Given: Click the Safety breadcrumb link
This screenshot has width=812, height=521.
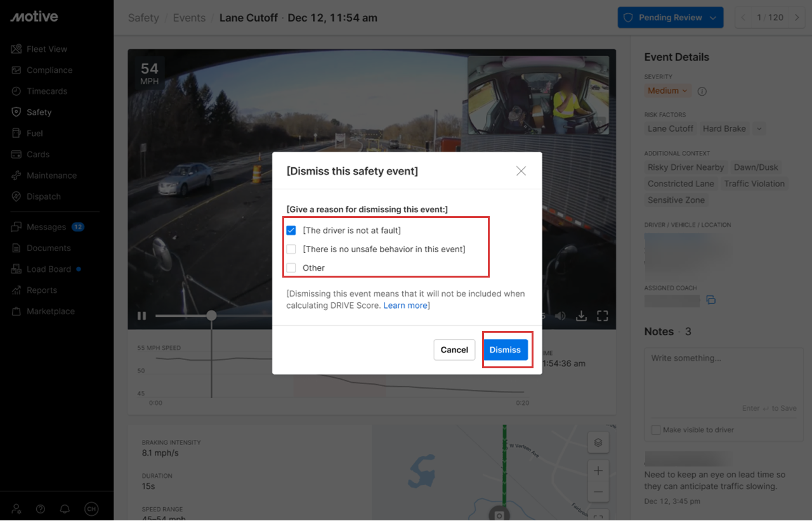Looking at the screenshot, I should tap(143, 18).
